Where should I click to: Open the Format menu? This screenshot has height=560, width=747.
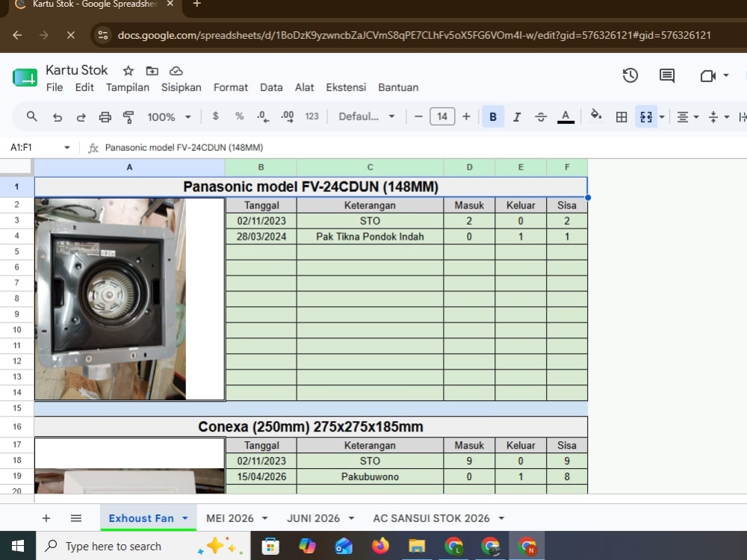(x=231, y=87)
